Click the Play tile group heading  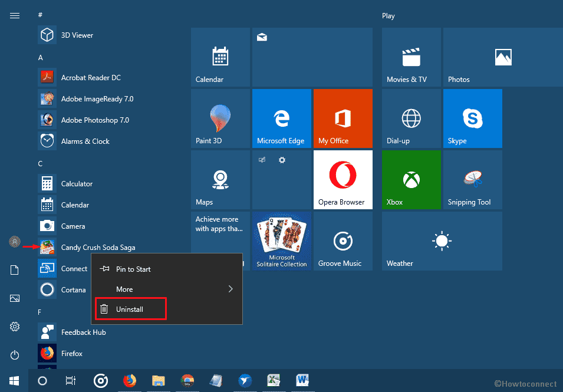[388, 16]
